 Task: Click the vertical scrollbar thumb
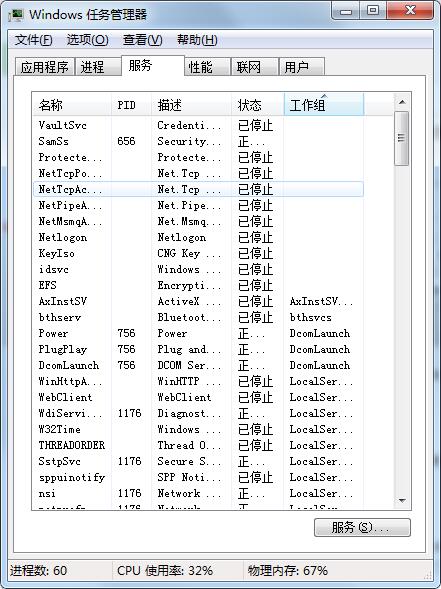coord(402,138)
